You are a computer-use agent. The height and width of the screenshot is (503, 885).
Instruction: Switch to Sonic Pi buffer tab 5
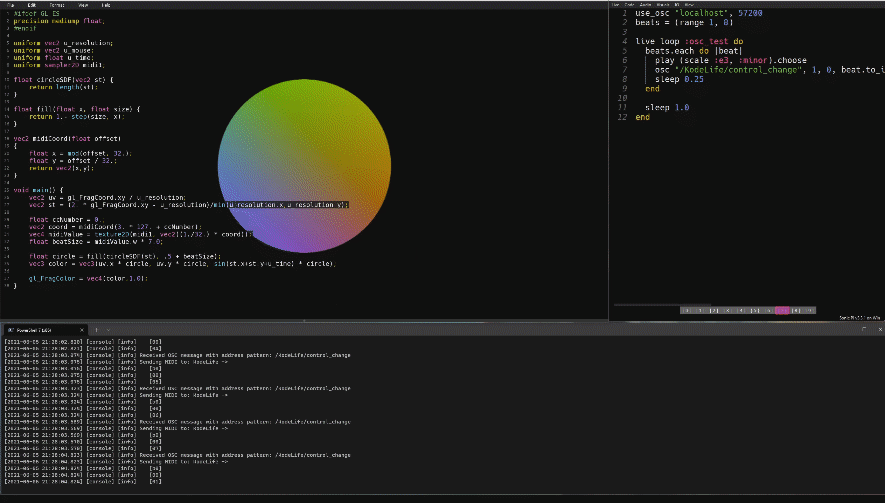(755, 310)
